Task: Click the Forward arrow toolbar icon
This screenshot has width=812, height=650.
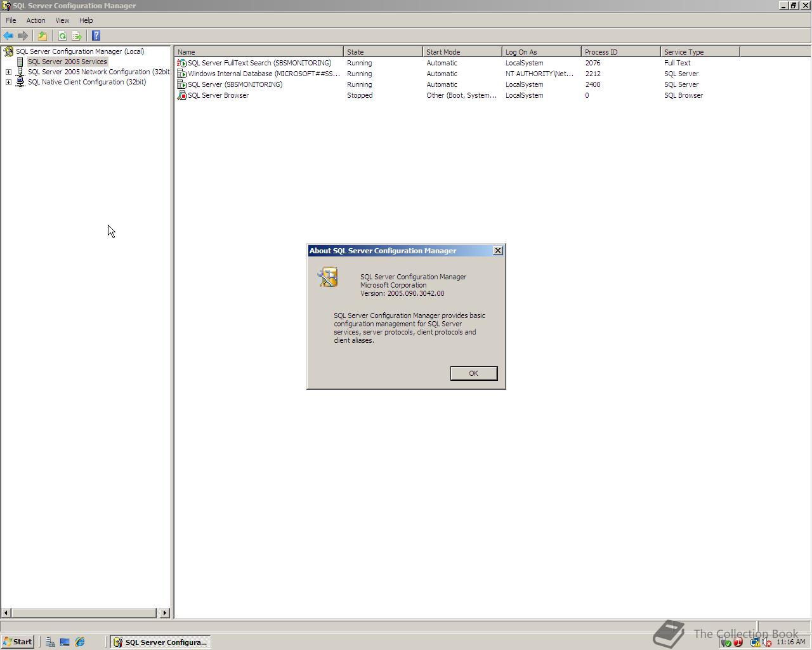Action: (x=23, y=36)
